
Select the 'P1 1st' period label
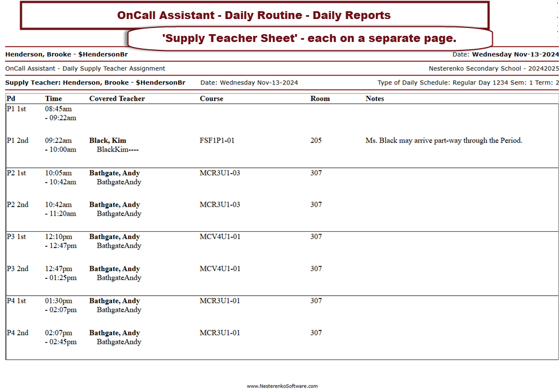pos(16,109)
